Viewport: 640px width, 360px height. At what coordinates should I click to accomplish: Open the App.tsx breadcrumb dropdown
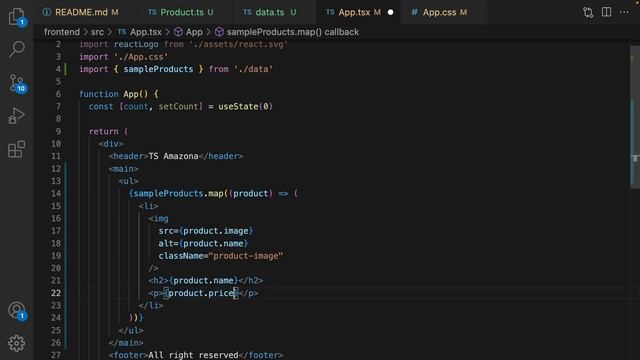click(x=140, y=32)
